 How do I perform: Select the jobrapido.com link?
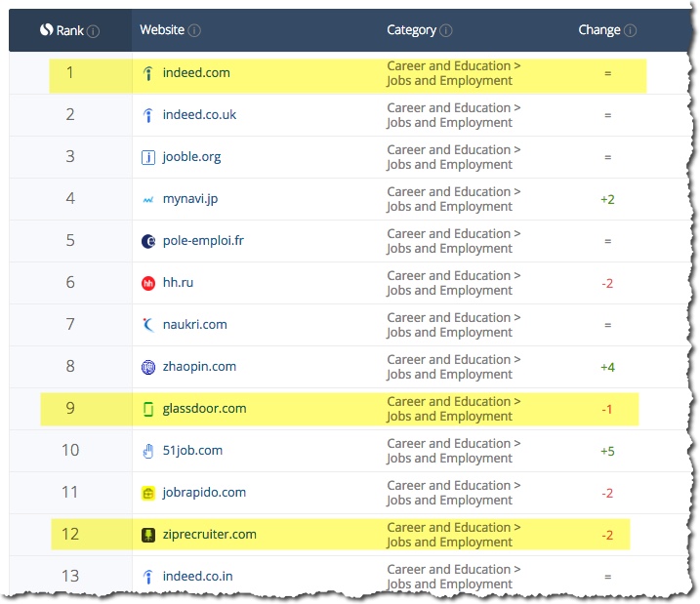[204, 493]
